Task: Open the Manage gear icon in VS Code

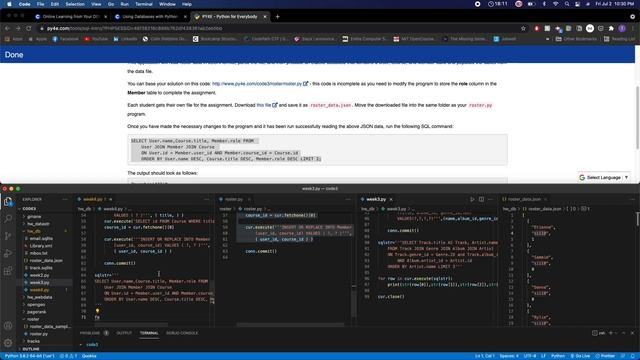Action: coord(8,343)
